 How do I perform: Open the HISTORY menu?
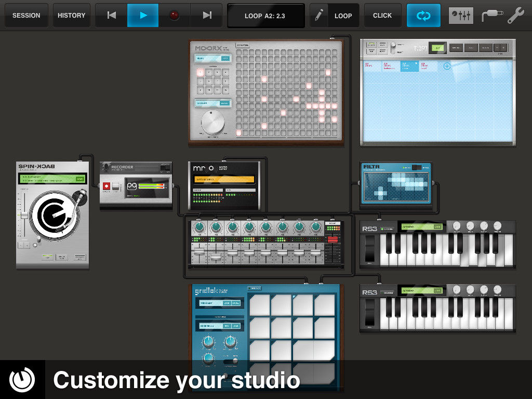[72, 16]
